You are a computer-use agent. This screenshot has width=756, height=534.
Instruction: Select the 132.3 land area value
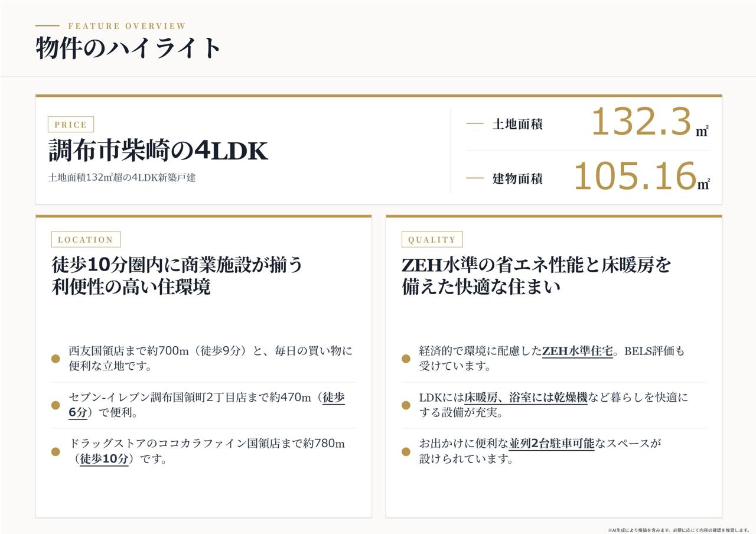click(x=641, y=122)
